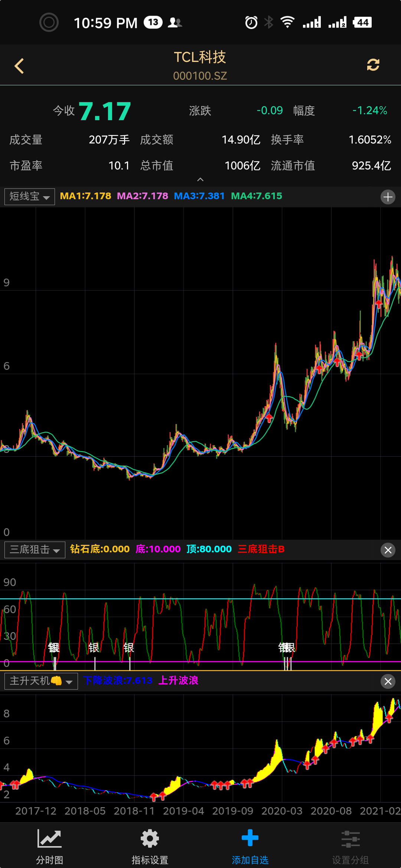Open the 三底狙击 indicator dropdown
The height and width of the screenshot is (868, 401).
tap(35, 550)
